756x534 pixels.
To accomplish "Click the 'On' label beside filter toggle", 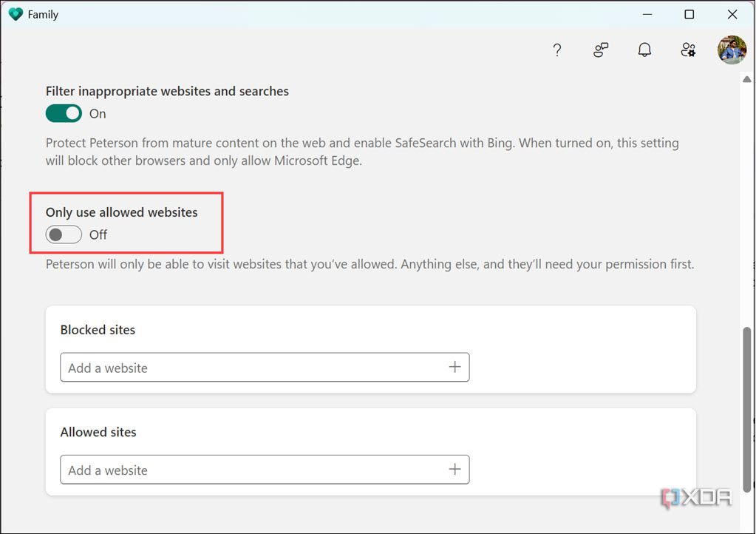I will [98, 114].
